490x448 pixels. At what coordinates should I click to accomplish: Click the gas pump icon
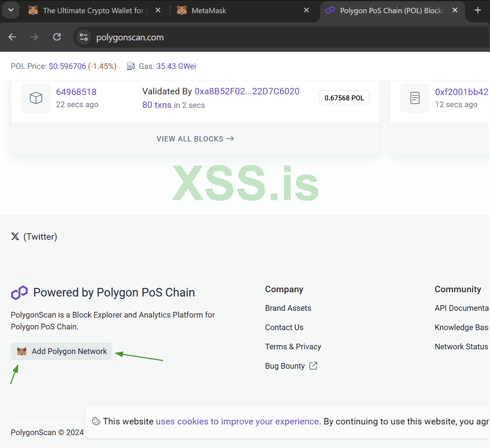tap(131, 66)
